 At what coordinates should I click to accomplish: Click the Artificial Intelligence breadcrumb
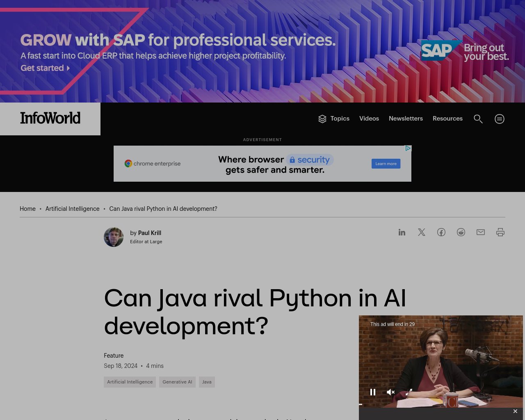[x=72, y=209]
